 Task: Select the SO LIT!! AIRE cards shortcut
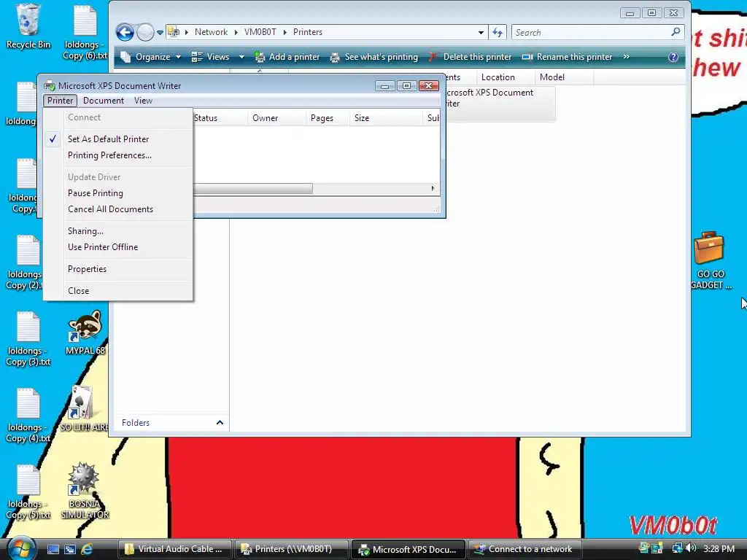click(x=84, y=410)
